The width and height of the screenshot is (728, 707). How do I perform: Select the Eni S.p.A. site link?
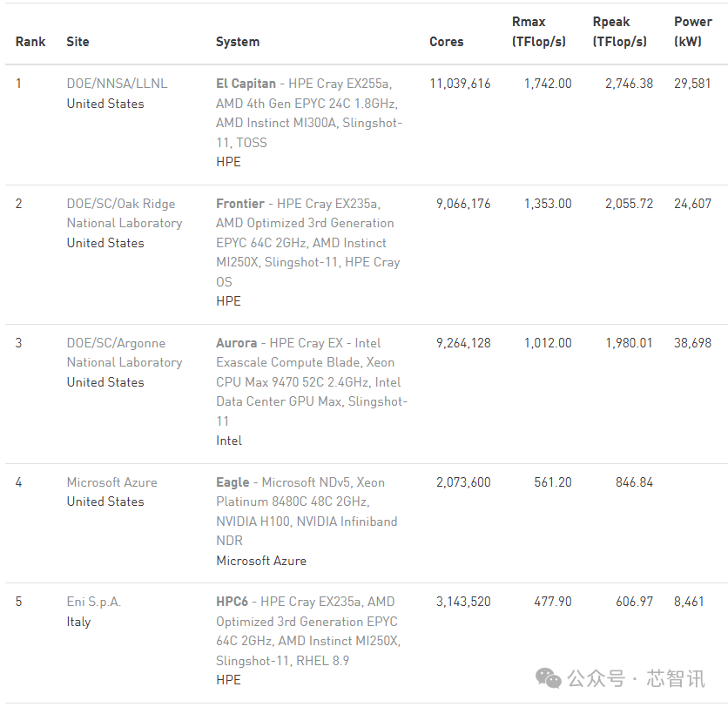[x=94, y=602]
